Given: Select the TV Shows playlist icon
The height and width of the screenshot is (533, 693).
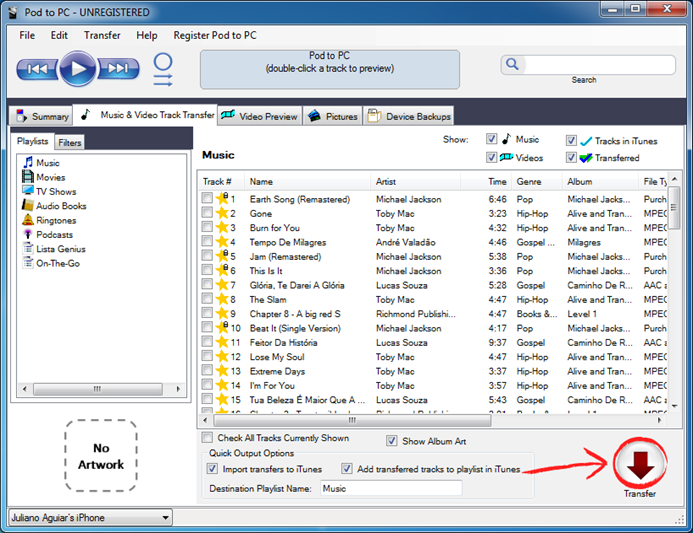Looking at the screenshot, I should (x=28, y=191).
